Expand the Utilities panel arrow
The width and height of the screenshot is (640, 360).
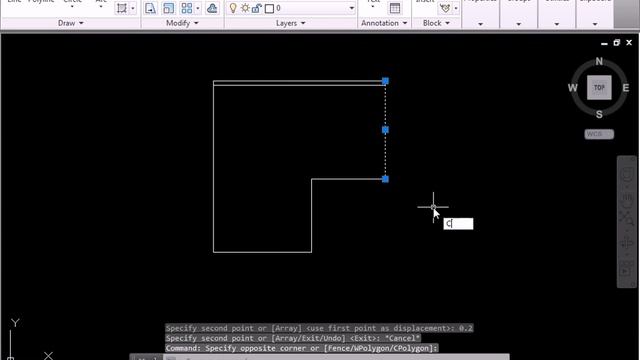coord(557,24)
